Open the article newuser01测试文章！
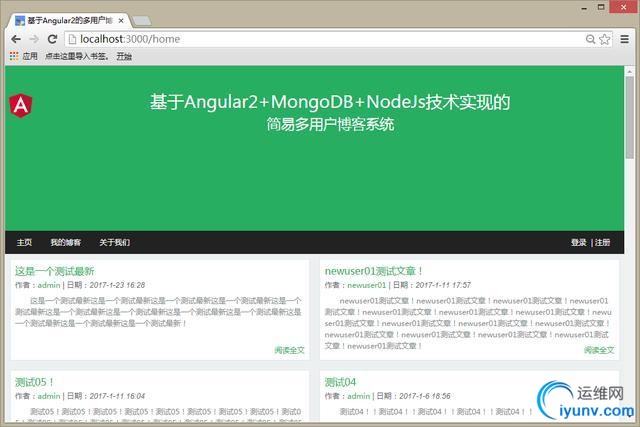 click(374, 271)
